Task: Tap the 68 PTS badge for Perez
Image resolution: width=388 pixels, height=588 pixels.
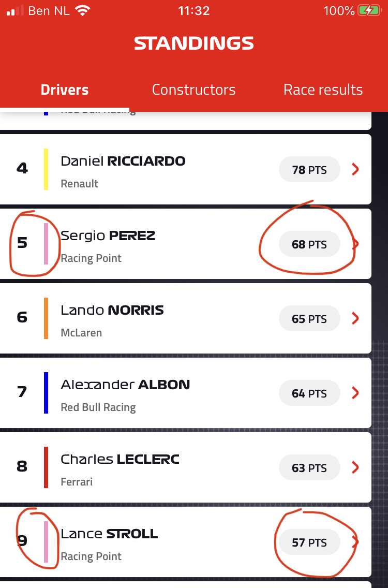Action: [309, 244]
